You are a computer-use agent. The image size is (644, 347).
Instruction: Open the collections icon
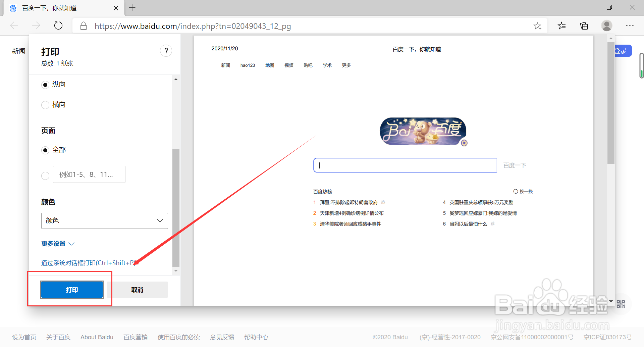[x=584, y=26]
